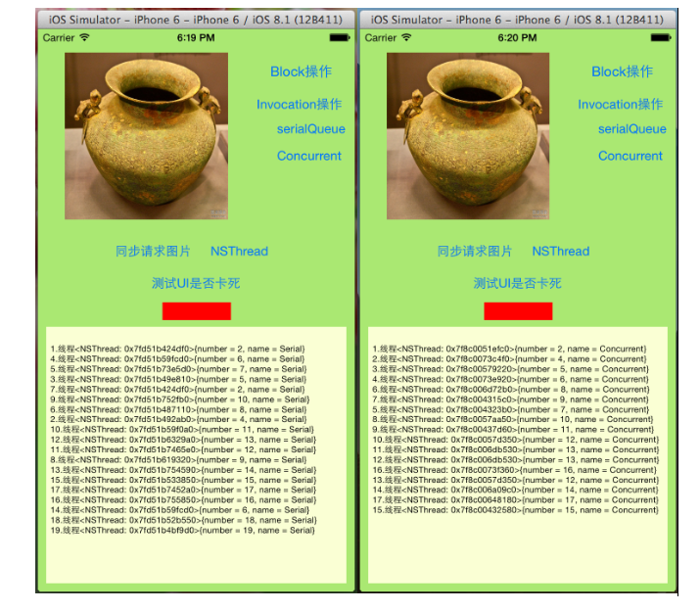Viewport: 700px width, 611px height.
Task: Tap Concurrent button in the right simulator
Action: 630,156
